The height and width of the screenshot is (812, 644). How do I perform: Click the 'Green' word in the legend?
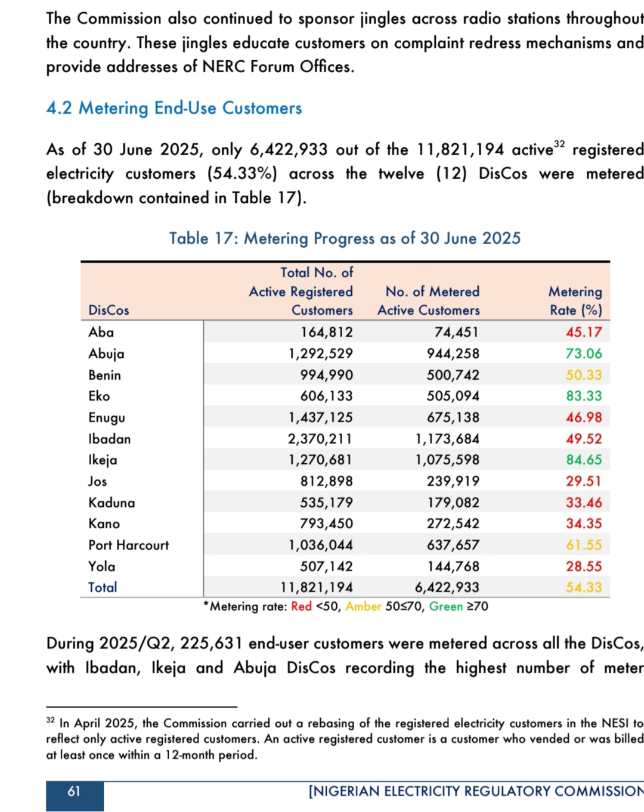pos(445,606)
